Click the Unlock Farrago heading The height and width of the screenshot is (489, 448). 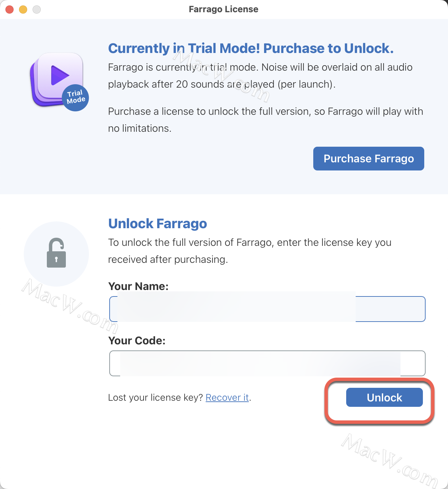coord(157,224)
